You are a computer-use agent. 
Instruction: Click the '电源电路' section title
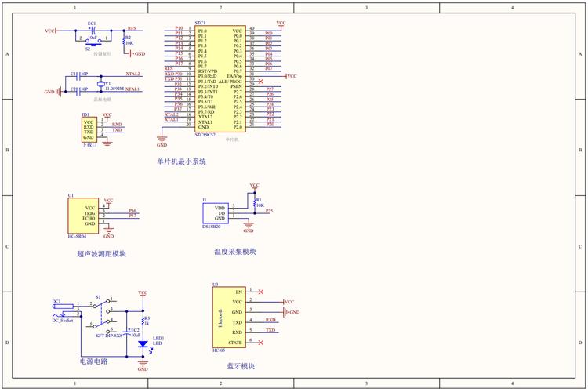pyautogui.click(x=94, y=361)
